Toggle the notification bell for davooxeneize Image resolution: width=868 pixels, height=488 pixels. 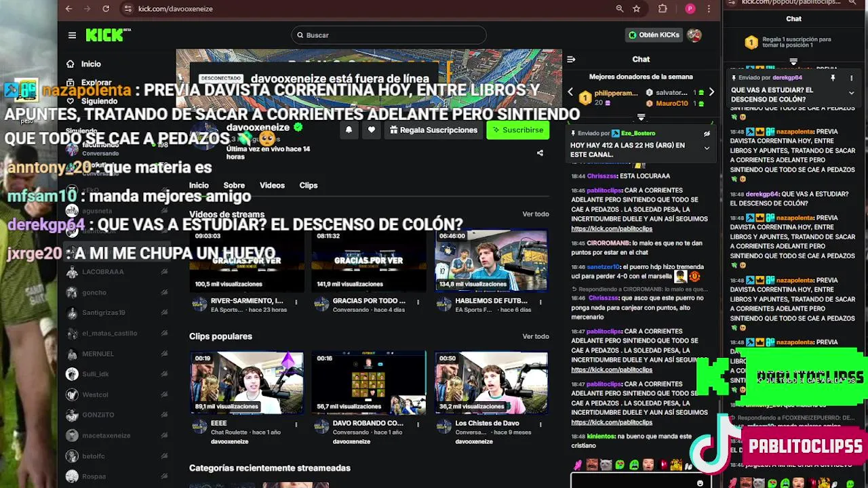349,130
